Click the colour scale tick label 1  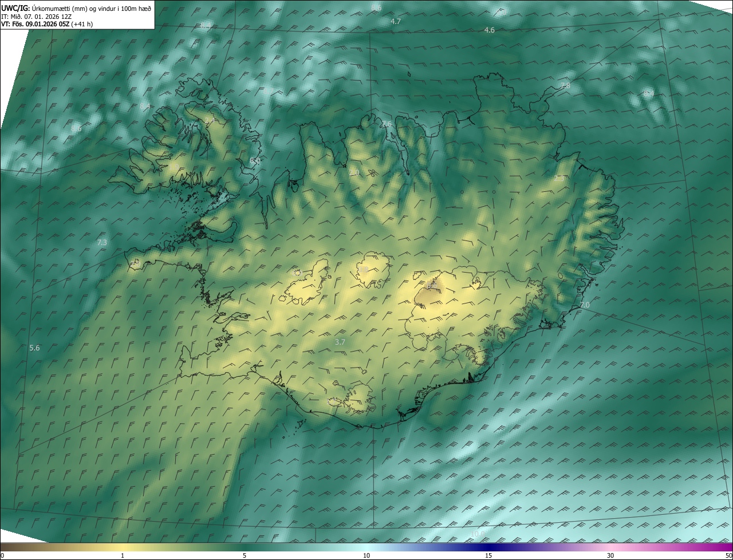pyautogui.click(x=123, y=555)
